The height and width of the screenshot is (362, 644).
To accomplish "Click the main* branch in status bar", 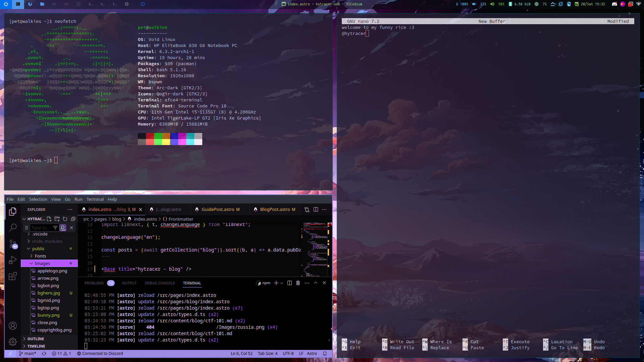I will [28, 354].
